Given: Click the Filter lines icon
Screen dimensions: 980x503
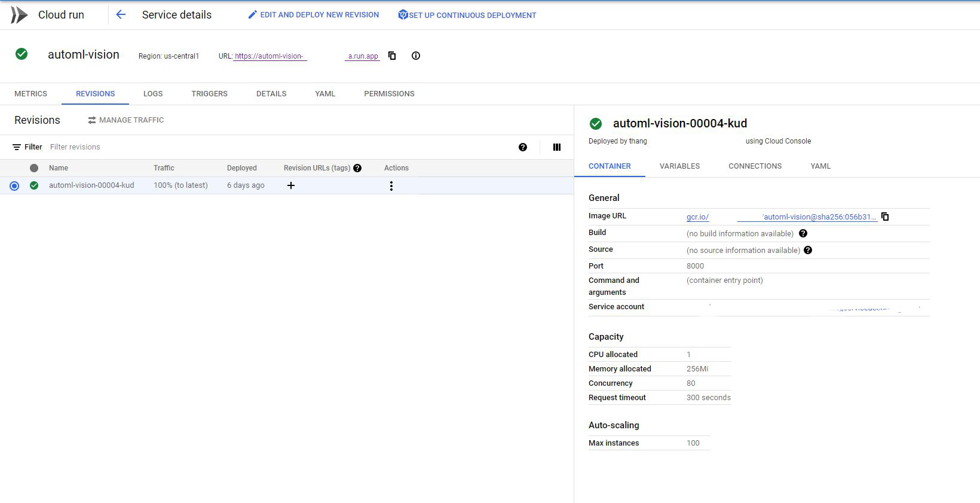Looking at the screenshot, I should pyautogui.click(x=17, y=147).
